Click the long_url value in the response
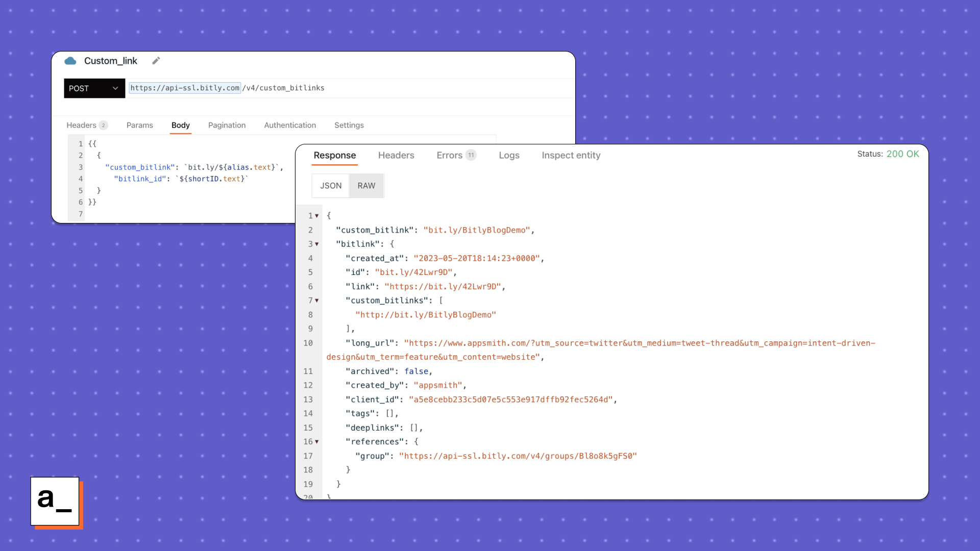The width and height of the screenshot is (980, 551). 601,350
